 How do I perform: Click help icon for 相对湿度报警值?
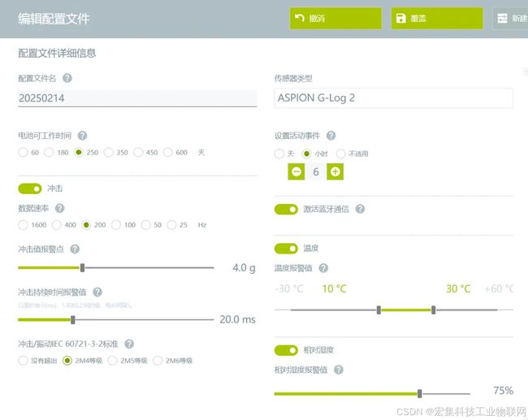(x=339, y=370)
